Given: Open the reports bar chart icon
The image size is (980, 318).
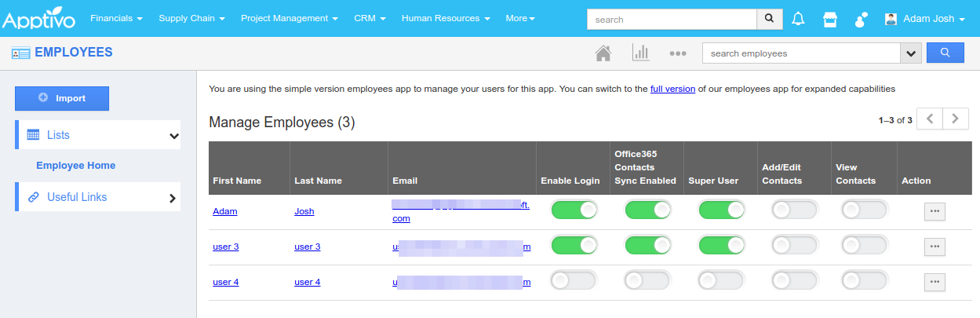Looking at the screenshot, I should 640,53.
